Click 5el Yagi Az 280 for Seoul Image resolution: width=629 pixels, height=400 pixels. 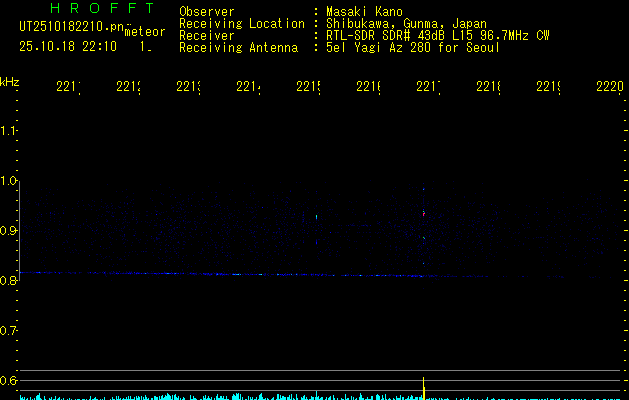(x=413, y=48)
